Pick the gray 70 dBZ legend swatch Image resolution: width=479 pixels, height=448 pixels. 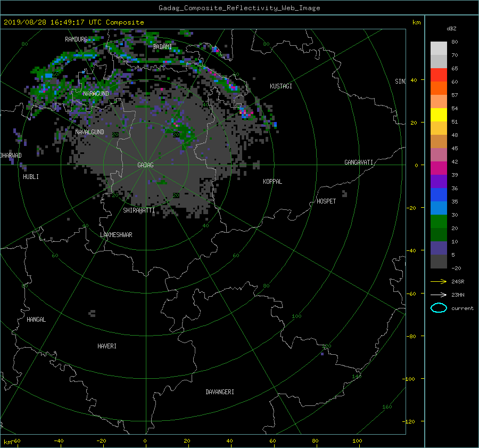tap(439, 61)
